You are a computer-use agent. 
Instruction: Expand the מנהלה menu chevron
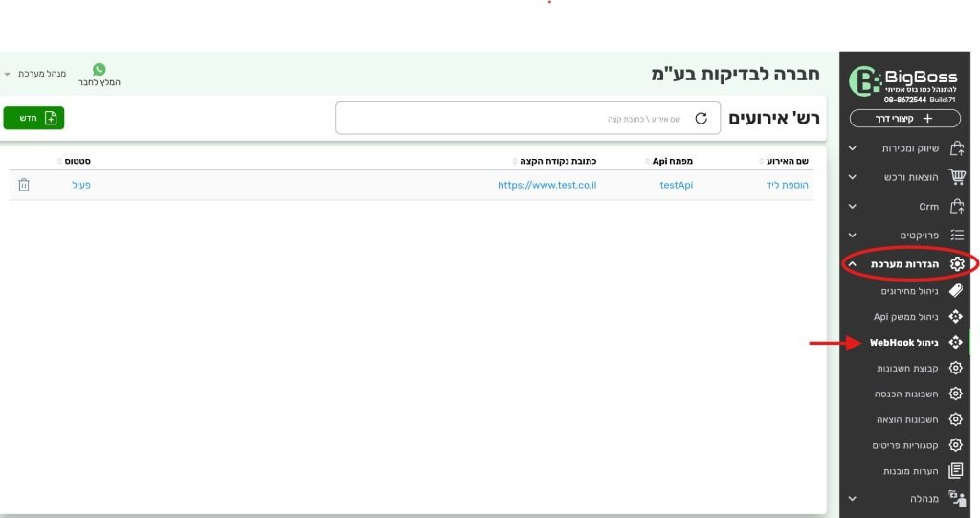tap(853, 499)
